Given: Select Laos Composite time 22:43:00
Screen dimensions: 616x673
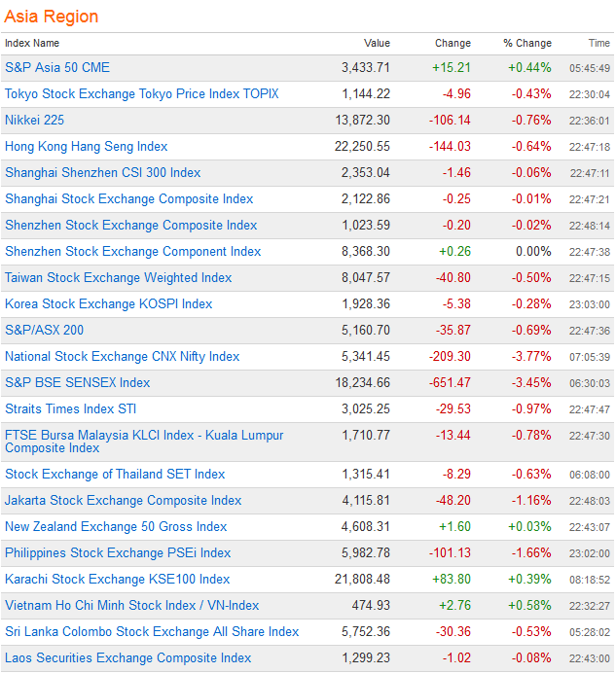Looking at the screenshot, I should coord(590,658).
